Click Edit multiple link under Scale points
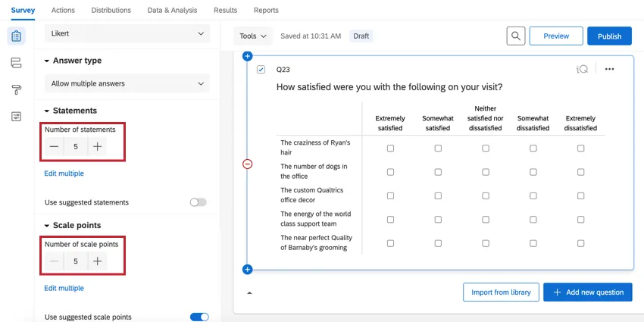The image size is (644, 322). [x=64, y=288]
